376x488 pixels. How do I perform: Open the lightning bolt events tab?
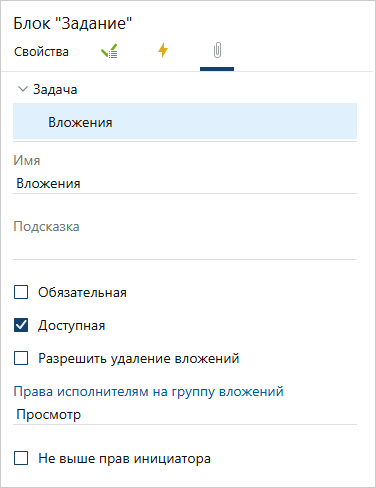(163, 51)
